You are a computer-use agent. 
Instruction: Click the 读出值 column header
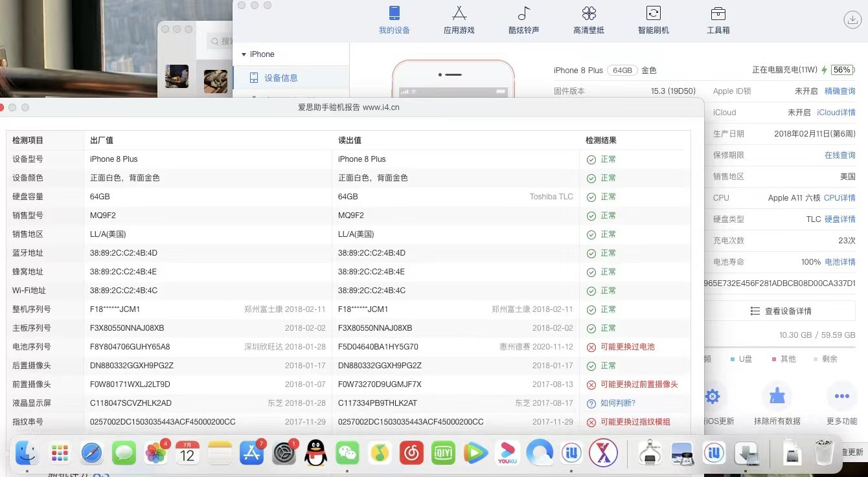tap(350, 140)
